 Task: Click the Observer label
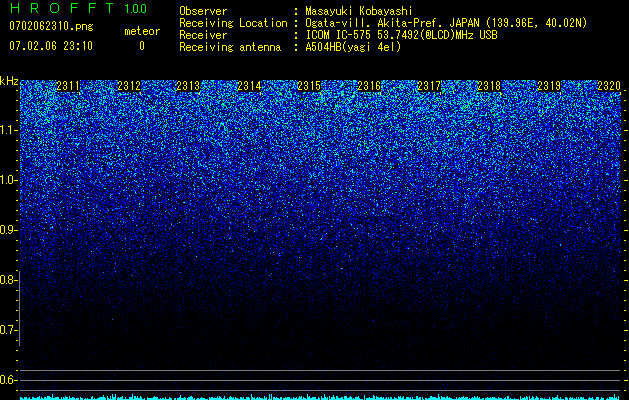coord(203,11)
